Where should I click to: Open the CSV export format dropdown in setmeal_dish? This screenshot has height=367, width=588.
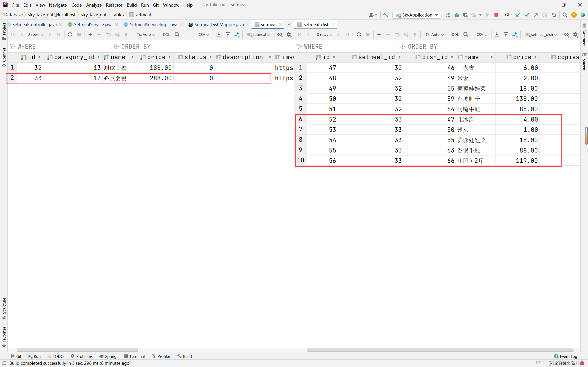click(x=482, y=34)
